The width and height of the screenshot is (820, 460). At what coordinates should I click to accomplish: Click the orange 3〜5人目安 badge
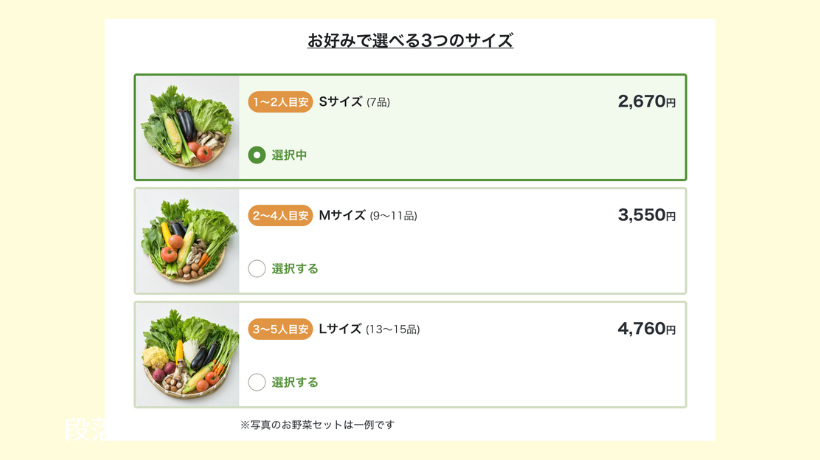point(280,329)
